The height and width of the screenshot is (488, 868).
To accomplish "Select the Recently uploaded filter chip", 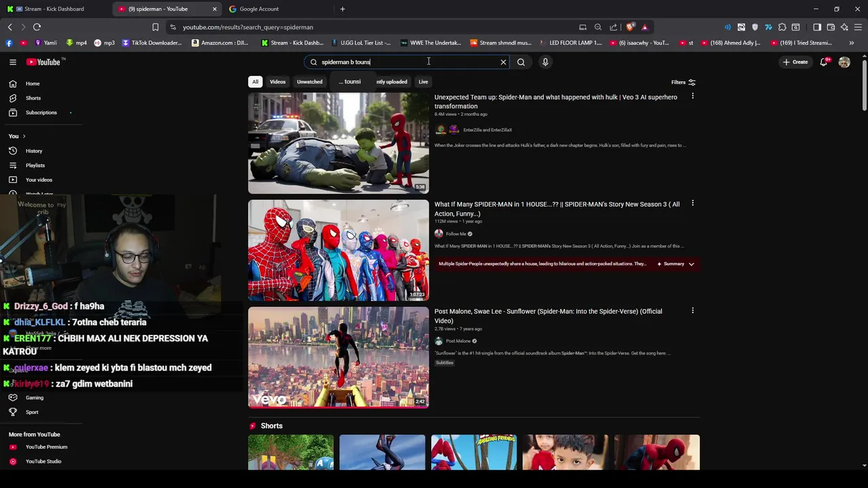I will point(392,81).
